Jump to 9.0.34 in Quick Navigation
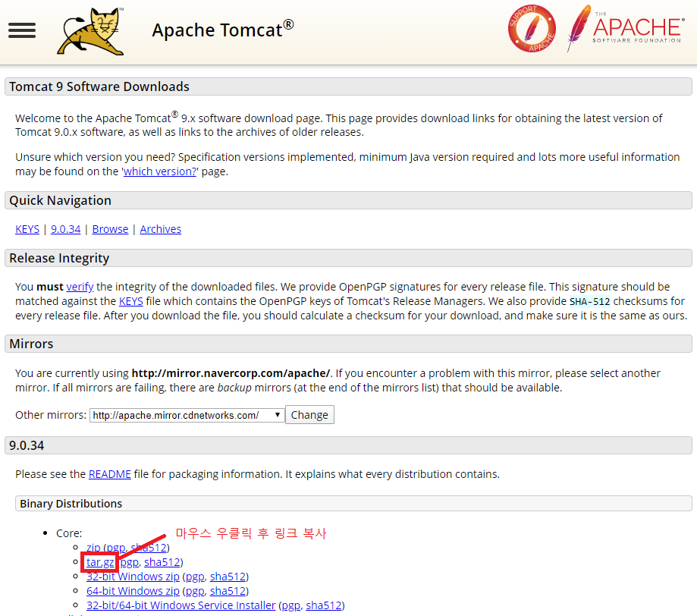Image resolution: width=697 pixels, height=616 pixels. [x=66, y=229]
